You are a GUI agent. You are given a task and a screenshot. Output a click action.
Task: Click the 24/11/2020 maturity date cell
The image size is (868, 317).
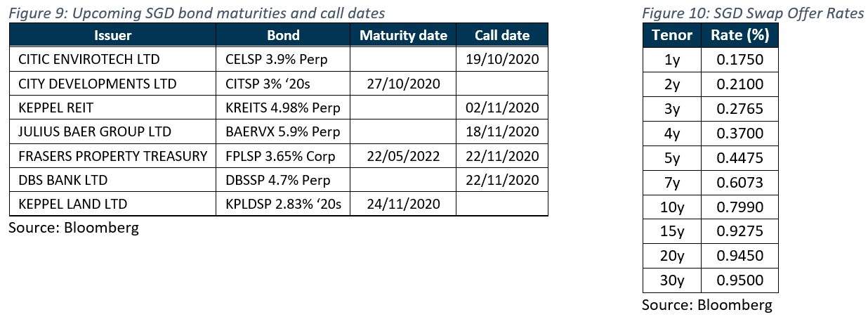coord(403,204)
